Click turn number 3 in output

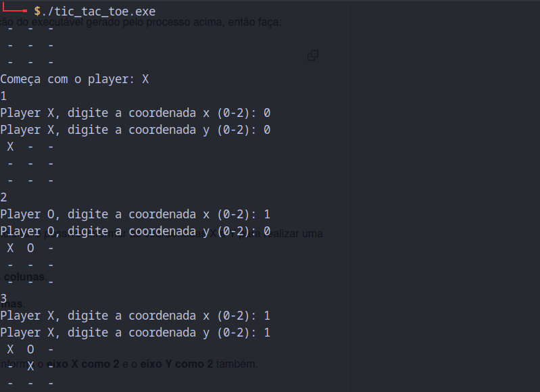3,298
